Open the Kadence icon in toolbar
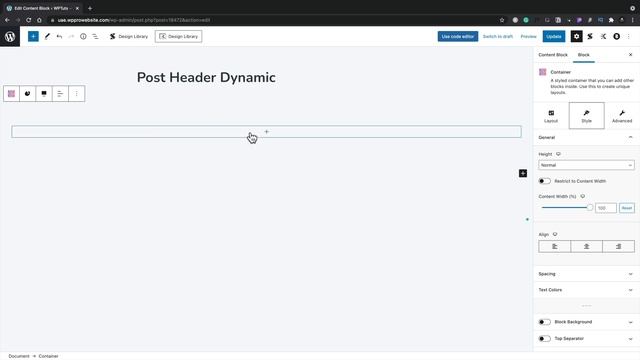The width and height of the screenshot is (640, 360). 603,36
